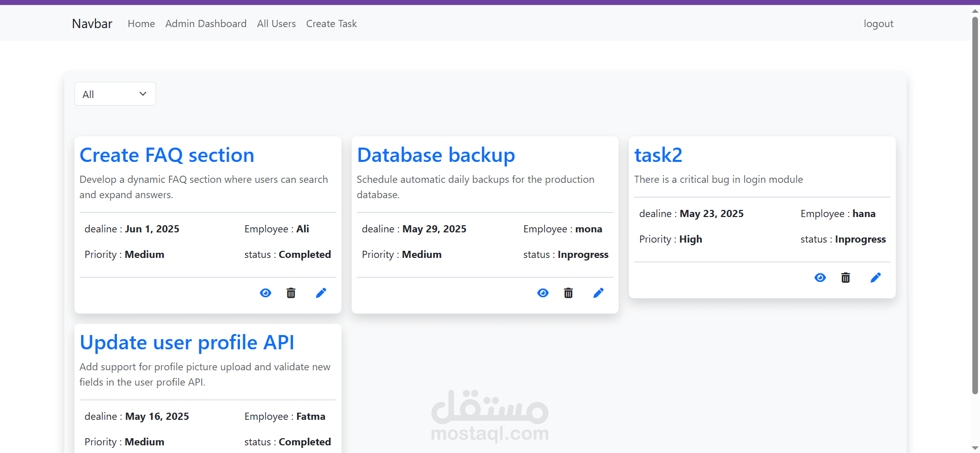Viewport: 980px width, 453px height.
Task: Click the deadline May 16, 2025 text
Action: [x=137, y=416]
